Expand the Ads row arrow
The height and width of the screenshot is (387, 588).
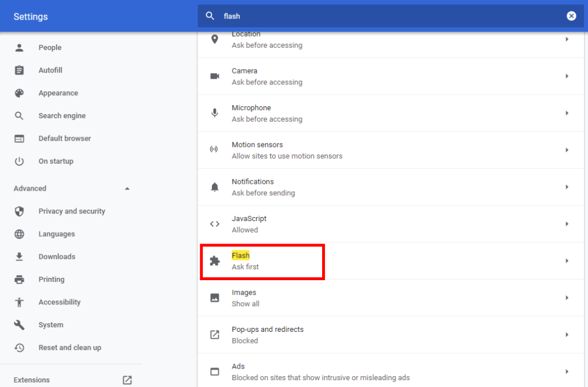[x=567, y=371]
